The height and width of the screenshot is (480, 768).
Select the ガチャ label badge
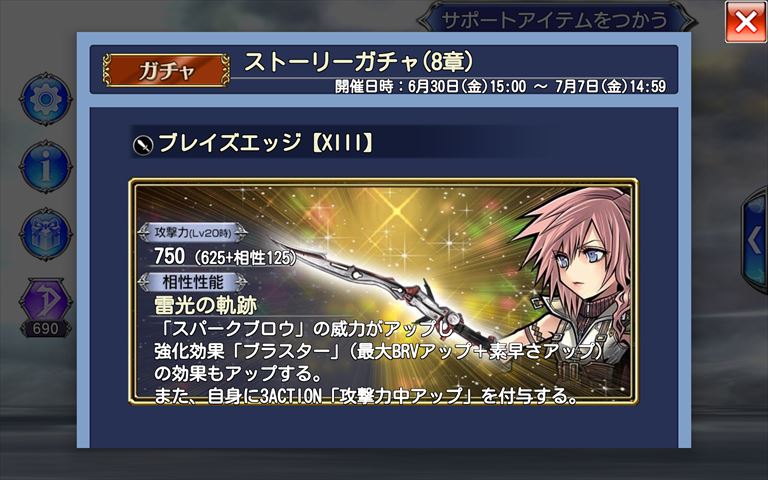[166, 71]
